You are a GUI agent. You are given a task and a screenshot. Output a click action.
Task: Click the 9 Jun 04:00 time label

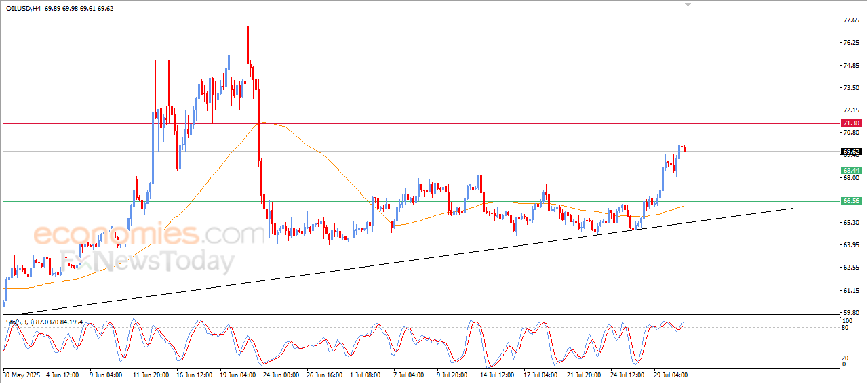point(106,374)
